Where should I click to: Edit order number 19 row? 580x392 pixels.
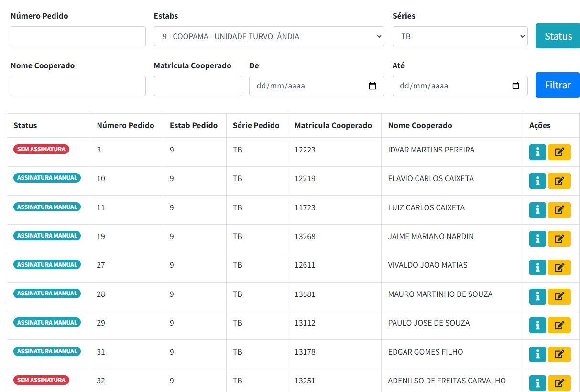tap(559, 239)
